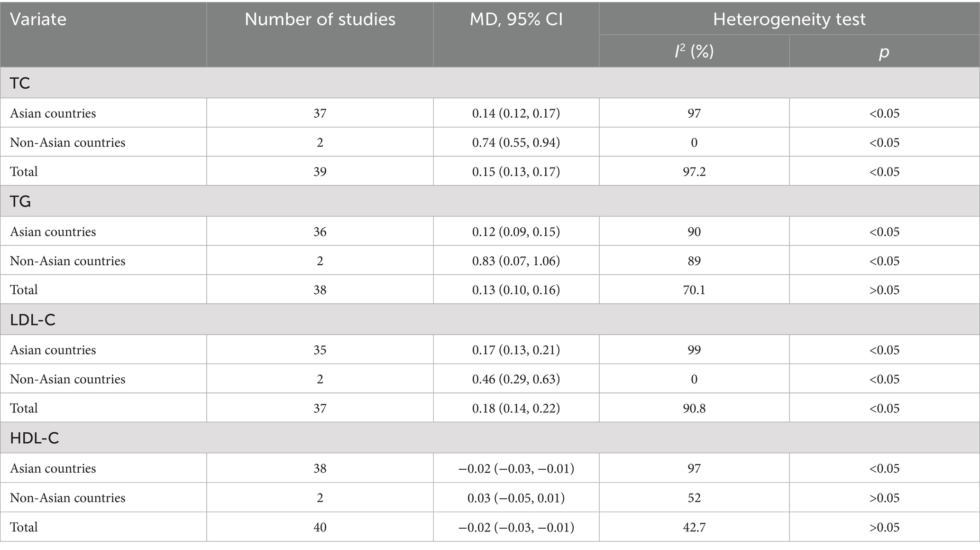
Task: Click the p subheader cell
Action: tap(884, 51)
